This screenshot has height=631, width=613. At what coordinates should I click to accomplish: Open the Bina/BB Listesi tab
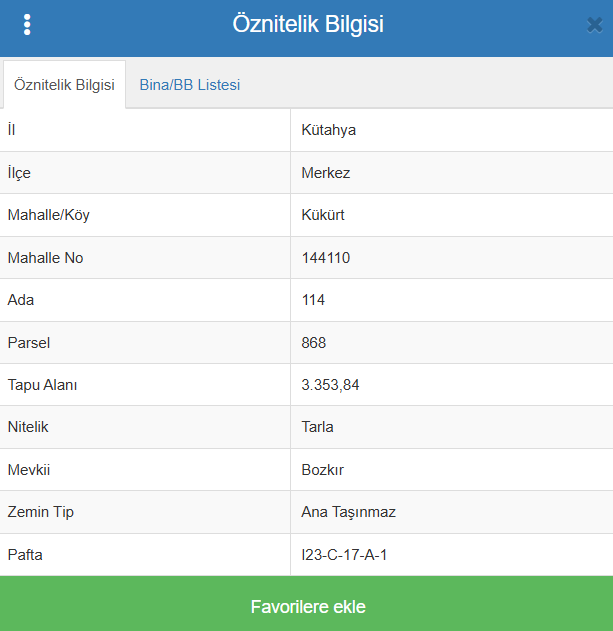(x=190, y=85)
